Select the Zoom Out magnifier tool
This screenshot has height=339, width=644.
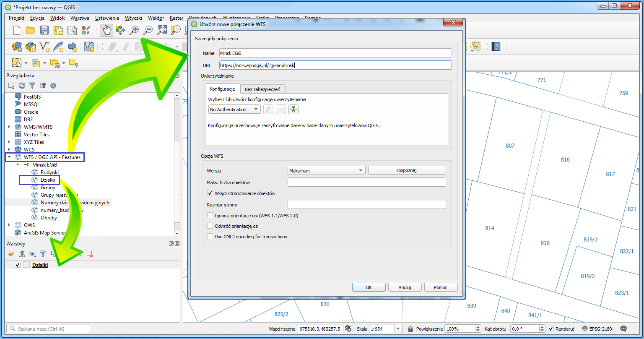tap(148, 30)
